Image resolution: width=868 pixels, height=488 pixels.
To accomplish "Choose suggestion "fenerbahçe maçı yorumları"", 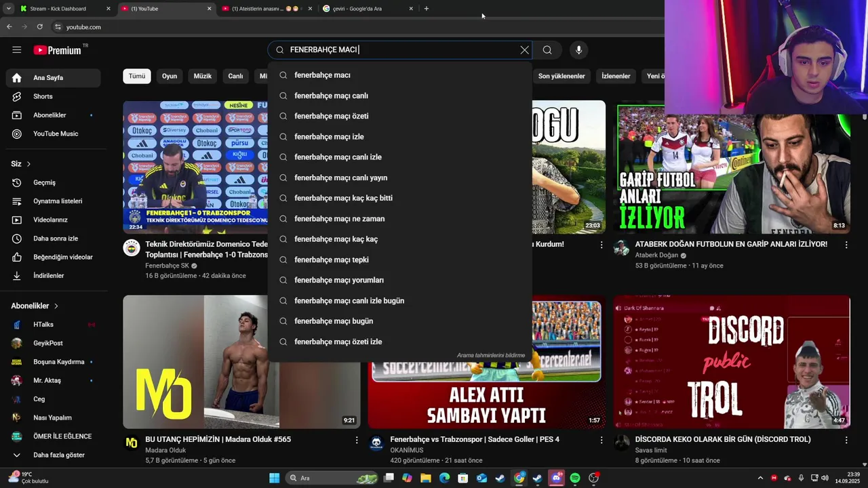I will (400, 280).
